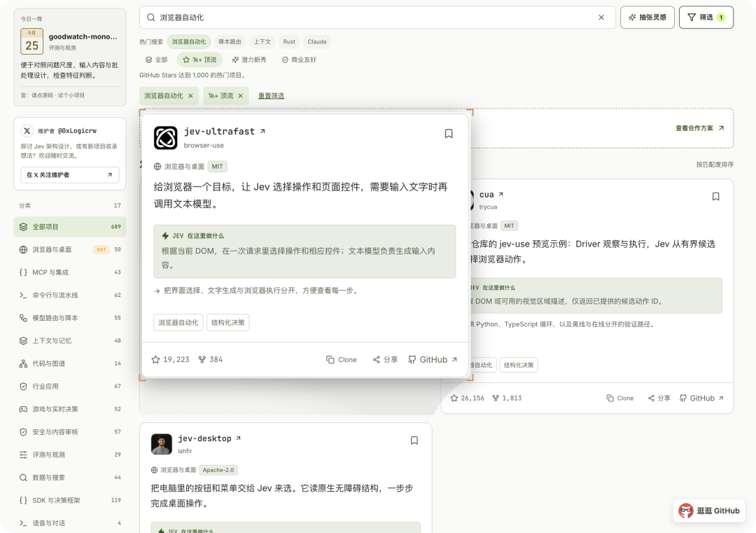Screen dimensions: 756x533
Task: Remove the 1k+ 顶流 filter chip
Action: 241,96
